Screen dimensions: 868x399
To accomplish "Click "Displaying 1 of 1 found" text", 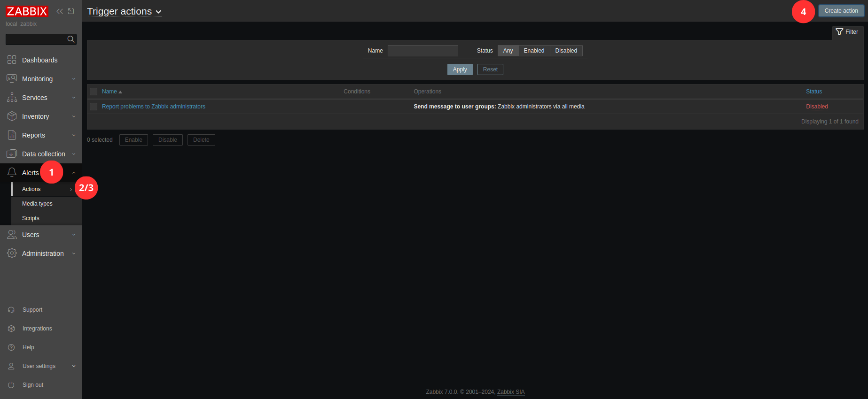I will tap(829, 122).
